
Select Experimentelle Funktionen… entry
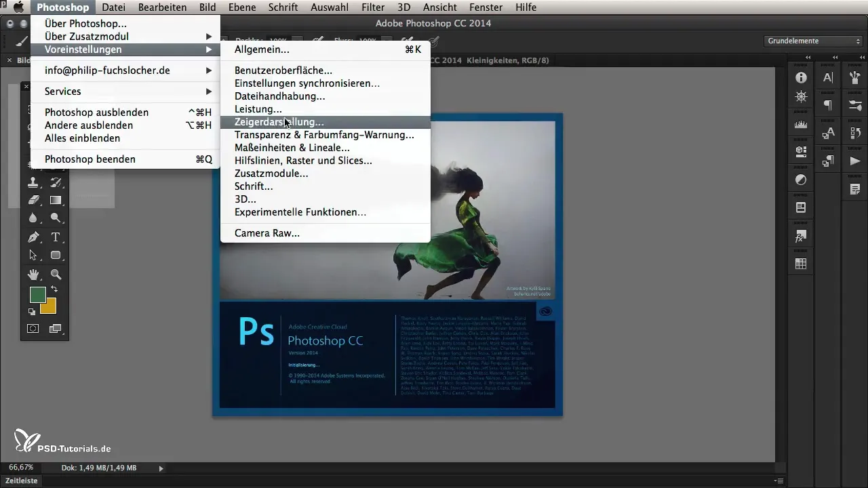click(x=325, y=212)
